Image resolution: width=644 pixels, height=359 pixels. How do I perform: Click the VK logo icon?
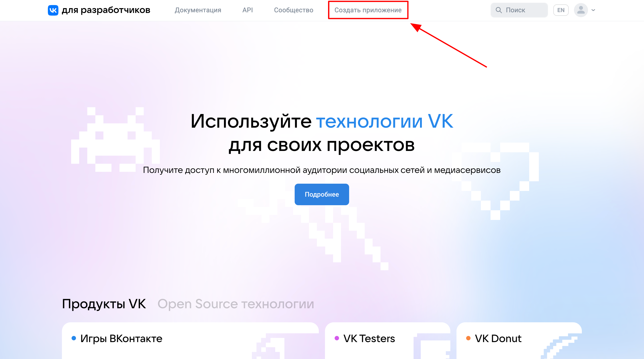coord(53,10)
